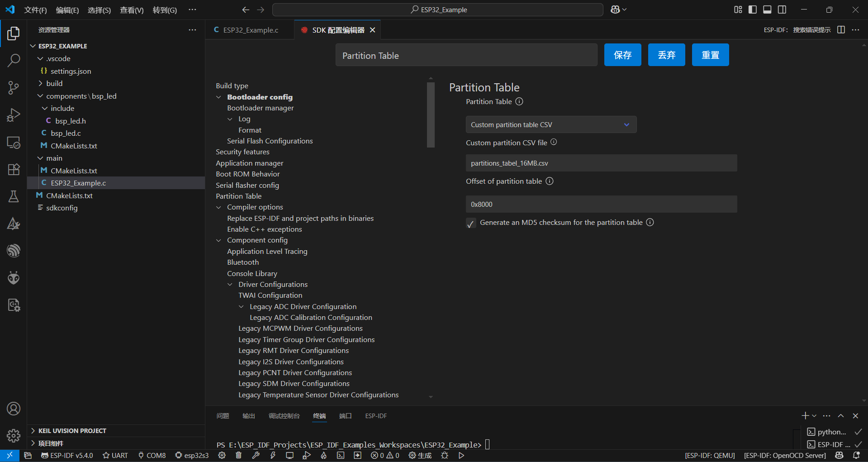Expand the KEIL UVISION PROJECT section
The image size is (868, 462).
pyautogui.click(x=72, y=431)
